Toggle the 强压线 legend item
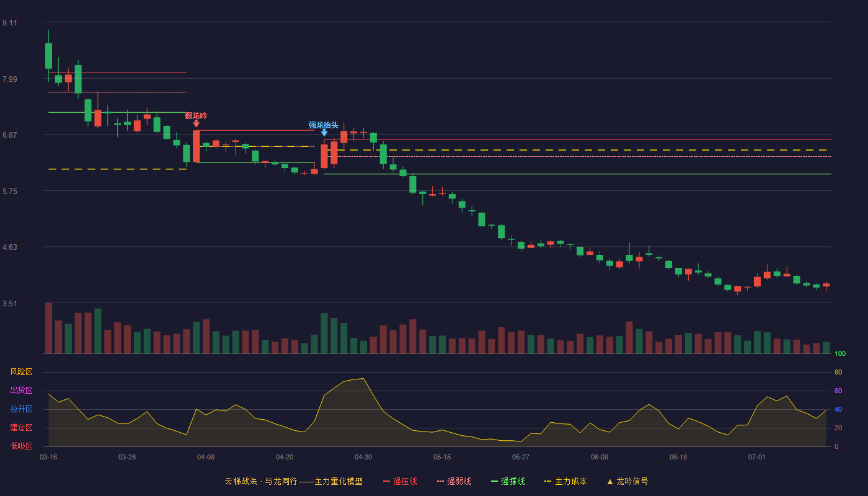 click(x=400, y=481)
